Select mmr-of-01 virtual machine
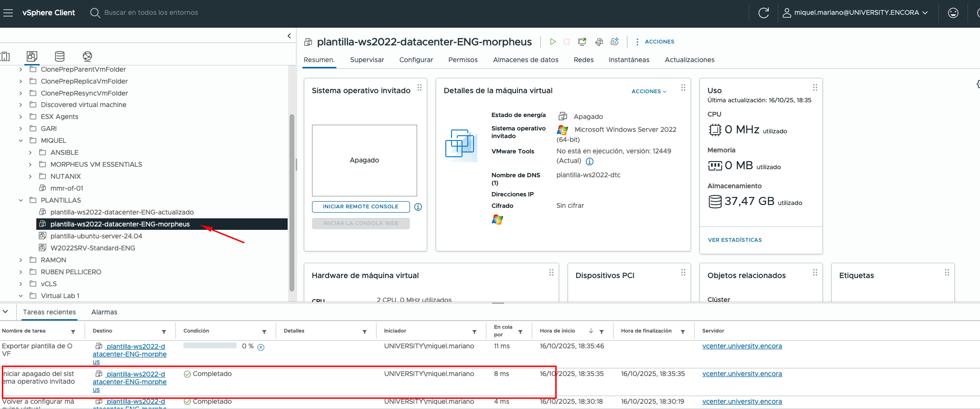 pyautogui.click(x=67, y=188)
